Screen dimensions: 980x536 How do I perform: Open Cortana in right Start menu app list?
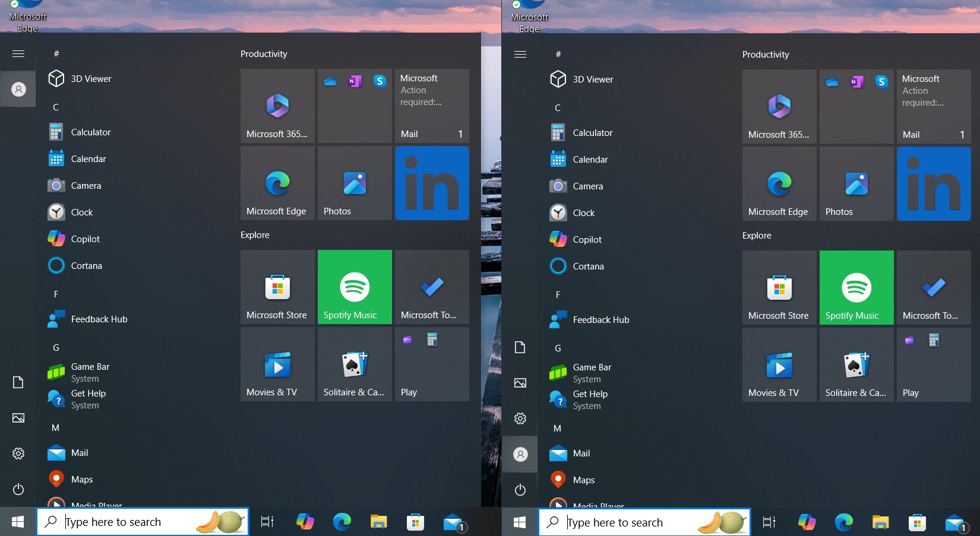pyautogui.click(x=588, y=267)
